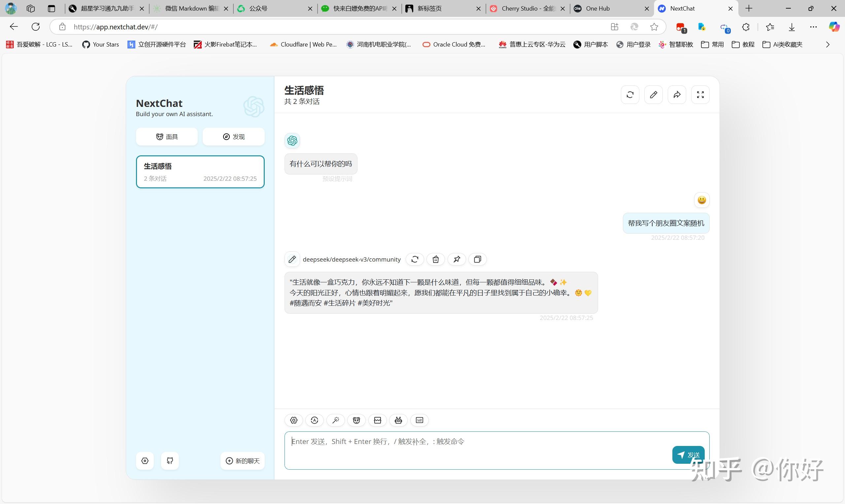Open masks icon in input toolbar
The width and height of the screenshot is (845, 504).
(356, 421)
